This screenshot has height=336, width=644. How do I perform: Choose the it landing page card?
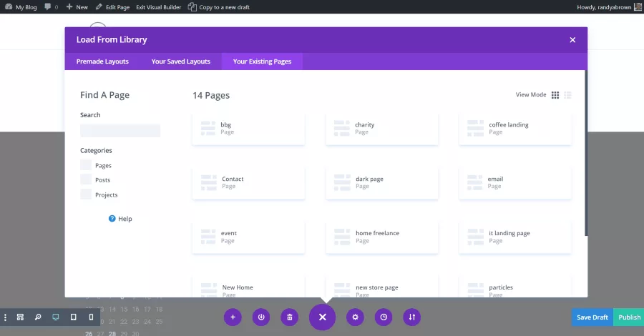point(515,237)
